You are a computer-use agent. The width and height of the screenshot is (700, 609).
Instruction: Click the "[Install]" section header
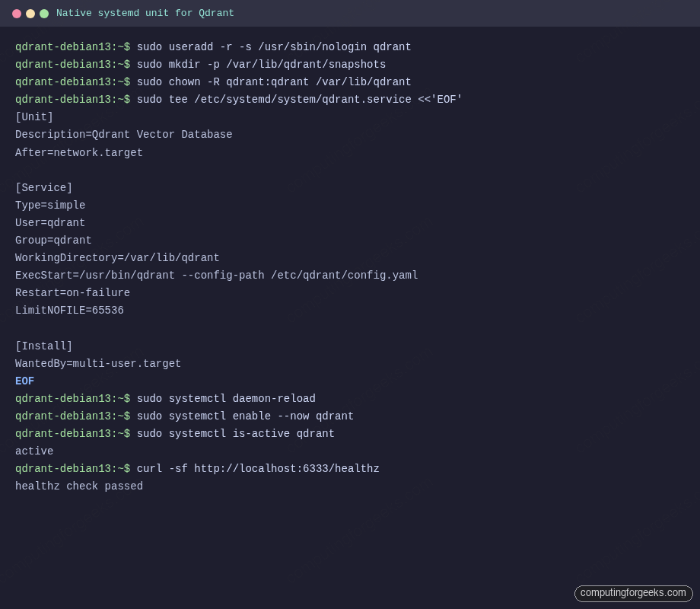(44, 346)
